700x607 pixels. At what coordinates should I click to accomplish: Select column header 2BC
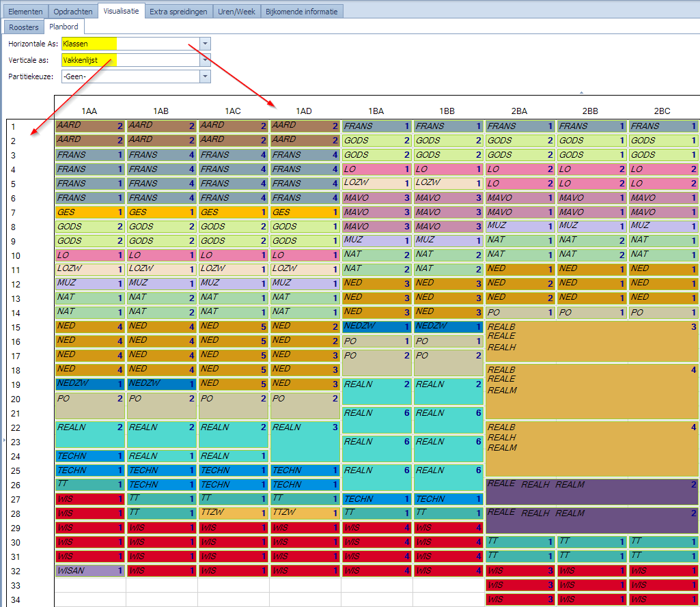tap(662, 111)
